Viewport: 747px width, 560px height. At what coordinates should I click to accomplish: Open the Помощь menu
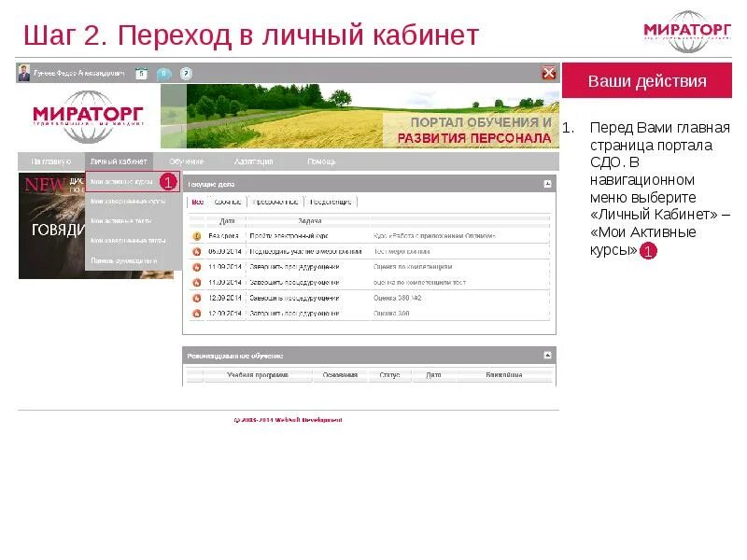pyautogui.click(x=321, y=161)
